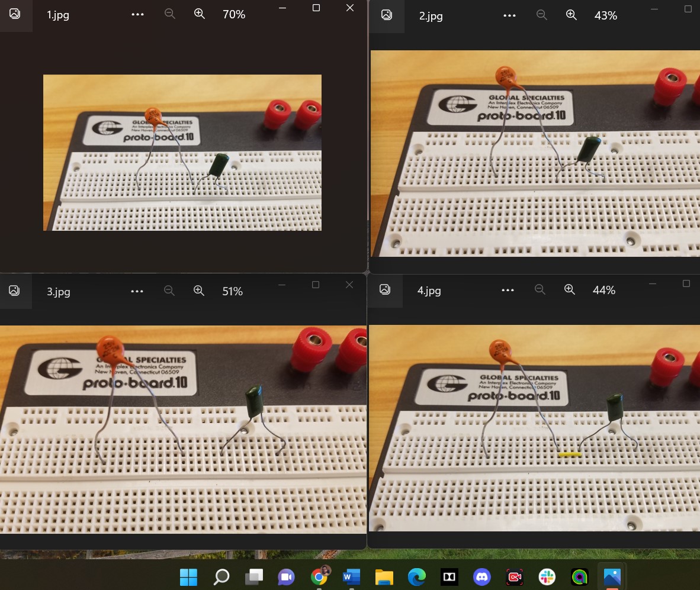The width and height of the screenshot is (700, 590).
Task: Launch Microsoft Edge from the taskbar
Action: [416, 577]
